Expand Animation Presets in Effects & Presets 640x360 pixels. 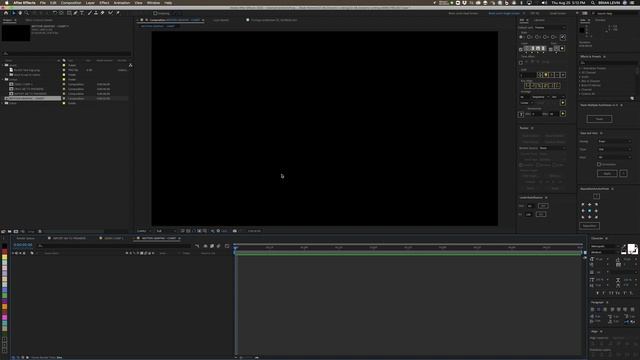coord(580,68)
